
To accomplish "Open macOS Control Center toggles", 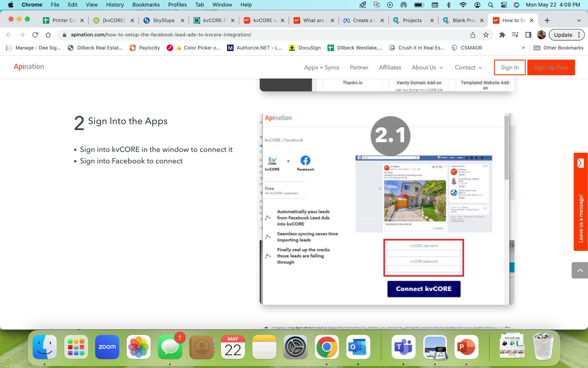I will click(x=504, y=5).
